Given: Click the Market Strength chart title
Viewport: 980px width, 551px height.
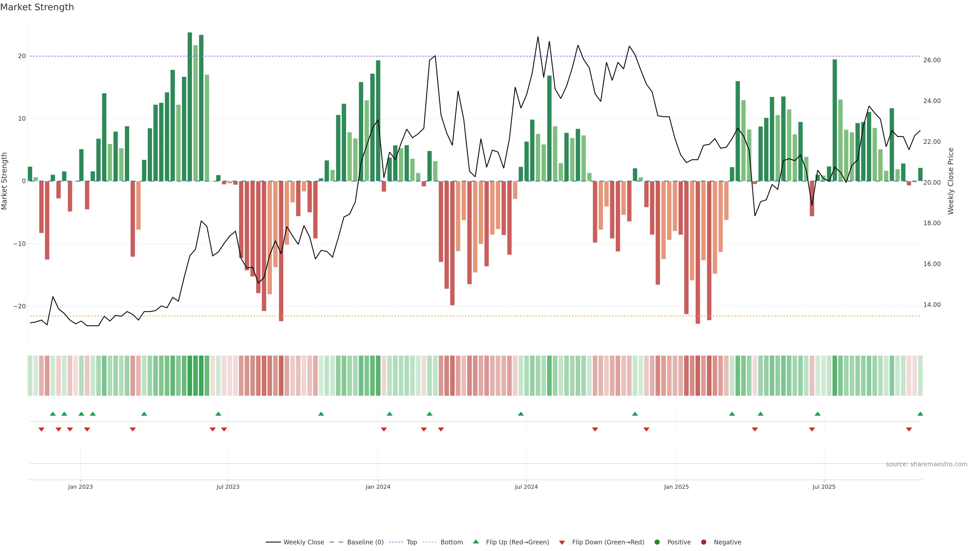Looking at the screenshot, I should click(37, 7).
